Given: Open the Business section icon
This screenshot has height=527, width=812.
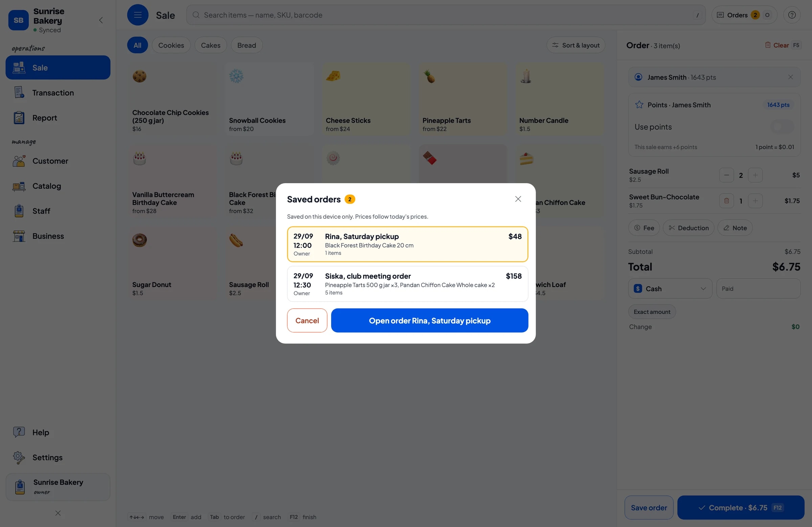Looking at the screenshot, I should click(19, 236).
